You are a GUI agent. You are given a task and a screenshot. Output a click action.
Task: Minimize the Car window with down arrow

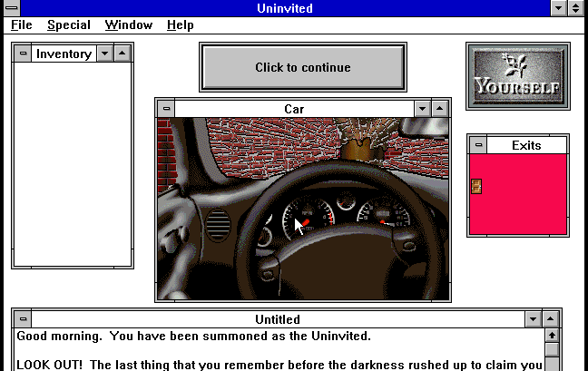tap(422, 109)
